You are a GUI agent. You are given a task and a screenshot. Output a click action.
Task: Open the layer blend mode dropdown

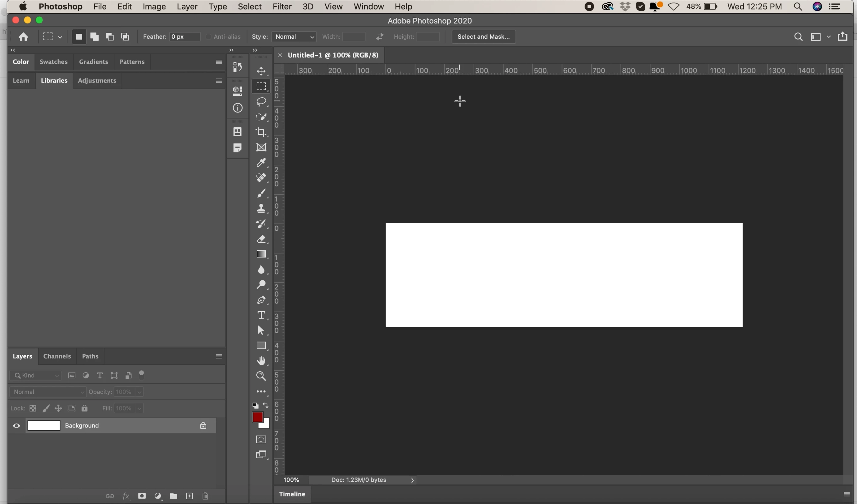(x=48, y=392)
